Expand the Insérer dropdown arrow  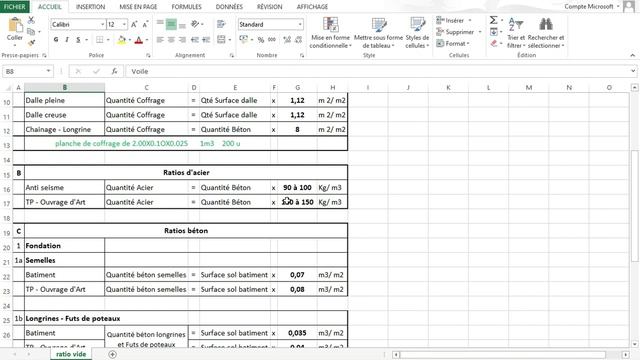[469, 20]
